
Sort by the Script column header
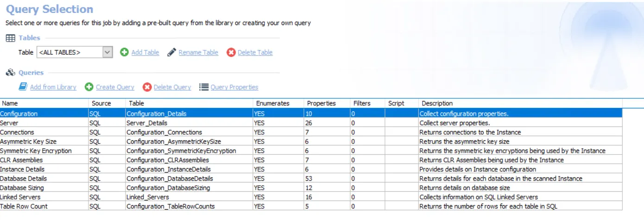tap(402, 103)
